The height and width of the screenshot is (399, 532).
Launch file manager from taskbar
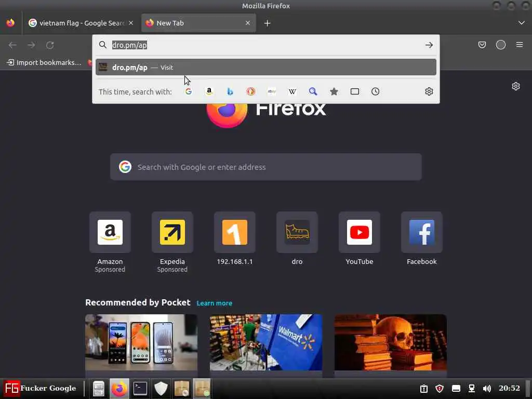(x=99, y=389)
